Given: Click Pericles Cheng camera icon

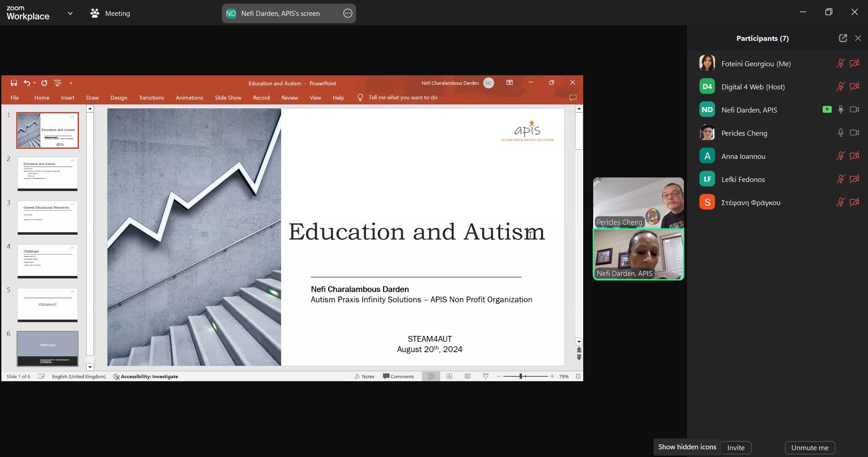Looking at the screenshot, I should tap(855, 133).
